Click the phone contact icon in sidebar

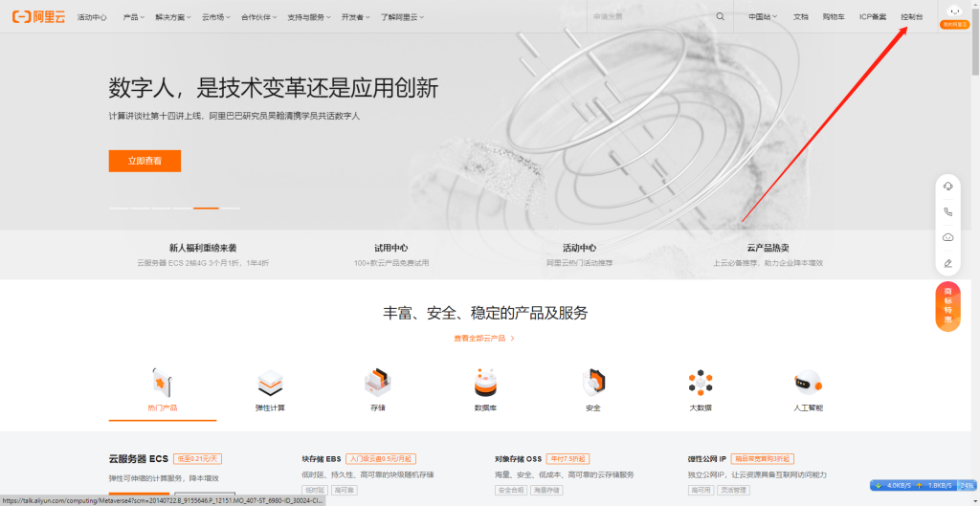(x=948, y=211)
